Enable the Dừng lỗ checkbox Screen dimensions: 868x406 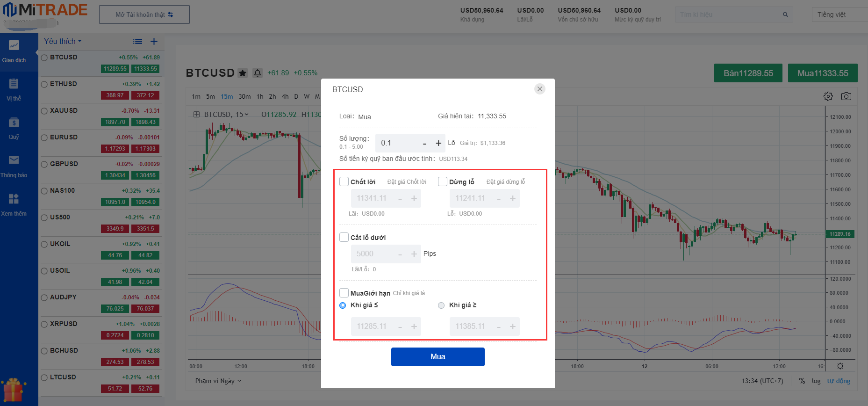443,181
